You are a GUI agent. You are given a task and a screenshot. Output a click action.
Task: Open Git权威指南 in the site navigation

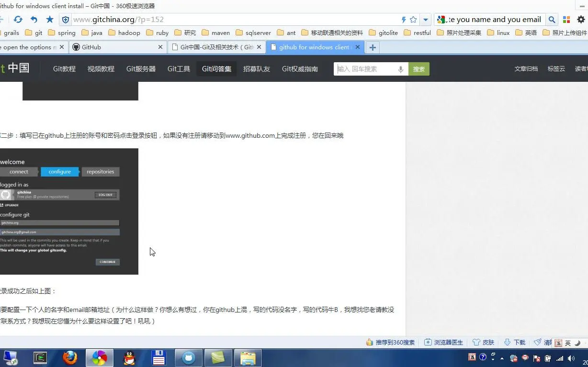pos(300,69)
